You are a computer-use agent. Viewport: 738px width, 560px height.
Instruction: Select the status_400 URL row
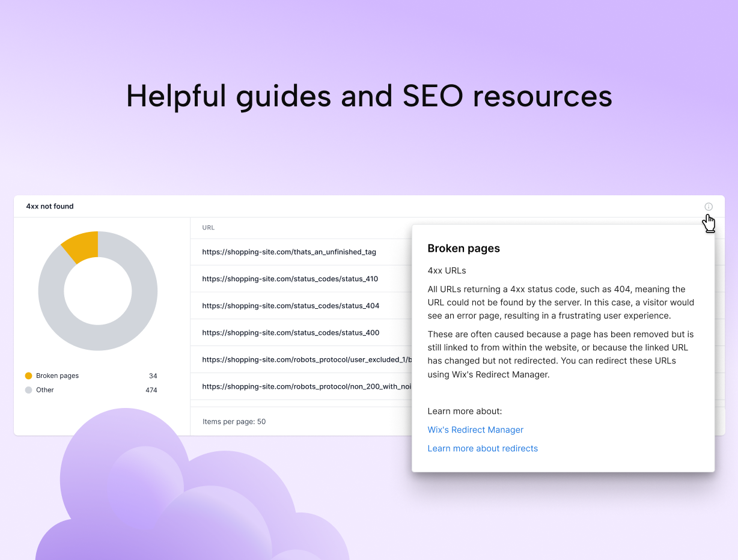(301, 332)
